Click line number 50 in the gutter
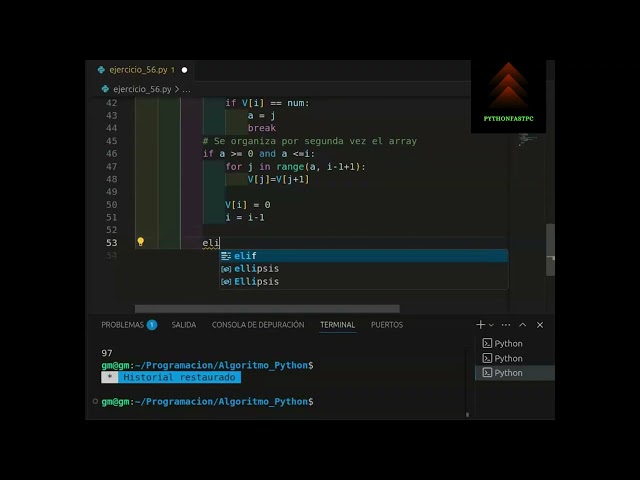Image resolution: width=640 pixels, height=480 pixels. coord(111,204)
